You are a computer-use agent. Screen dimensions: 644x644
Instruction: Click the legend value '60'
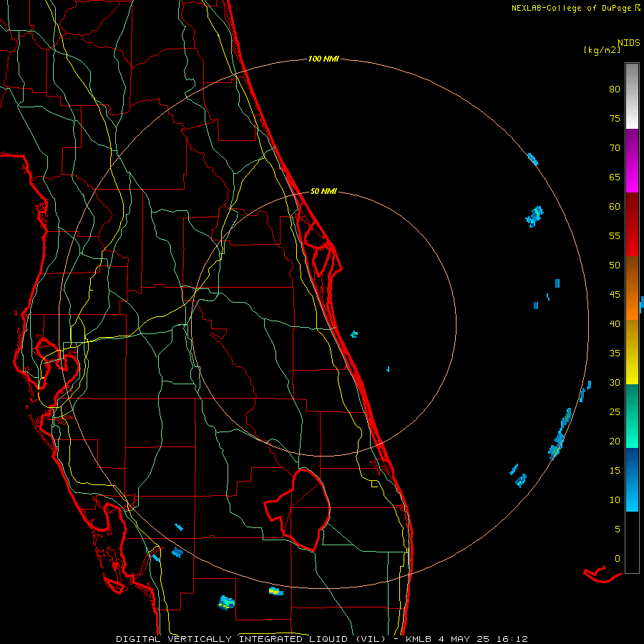tap(615, 207)
